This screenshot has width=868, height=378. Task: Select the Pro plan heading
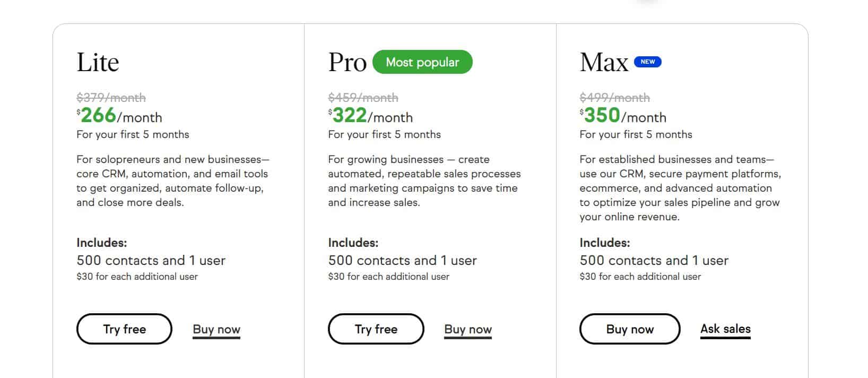click(x=348, y=62)
